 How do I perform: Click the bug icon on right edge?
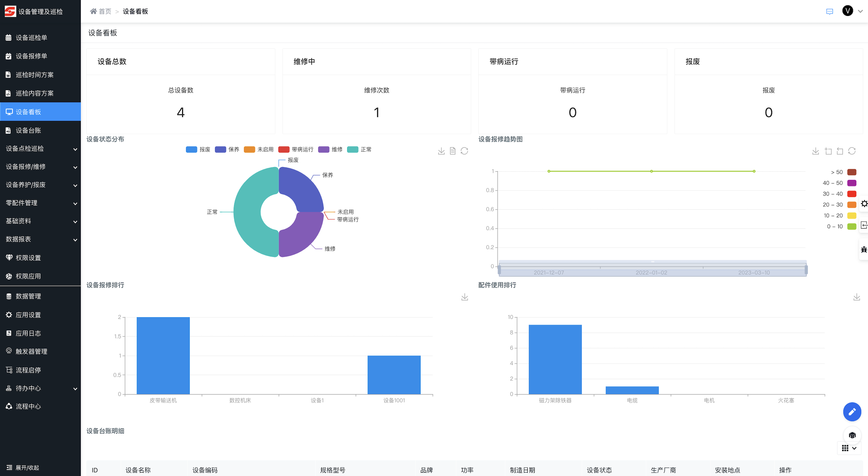[864, 249]
